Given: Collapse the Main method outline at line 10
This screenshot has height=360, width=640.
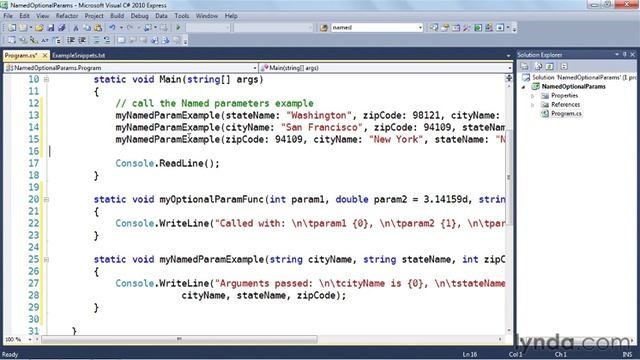Looking at the screenshot, I should 47,80.
